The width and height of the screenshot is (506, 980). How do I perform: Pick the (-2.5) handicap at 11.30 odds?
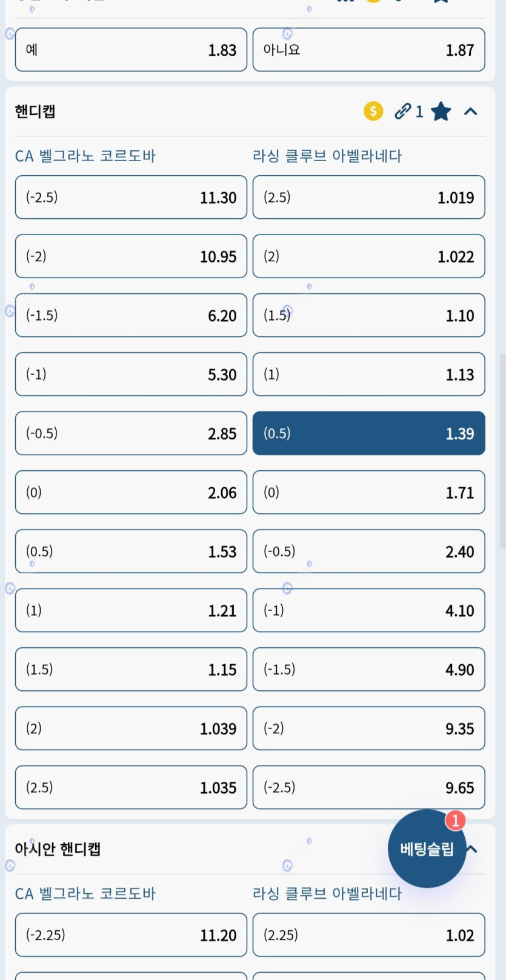point(131,197)
